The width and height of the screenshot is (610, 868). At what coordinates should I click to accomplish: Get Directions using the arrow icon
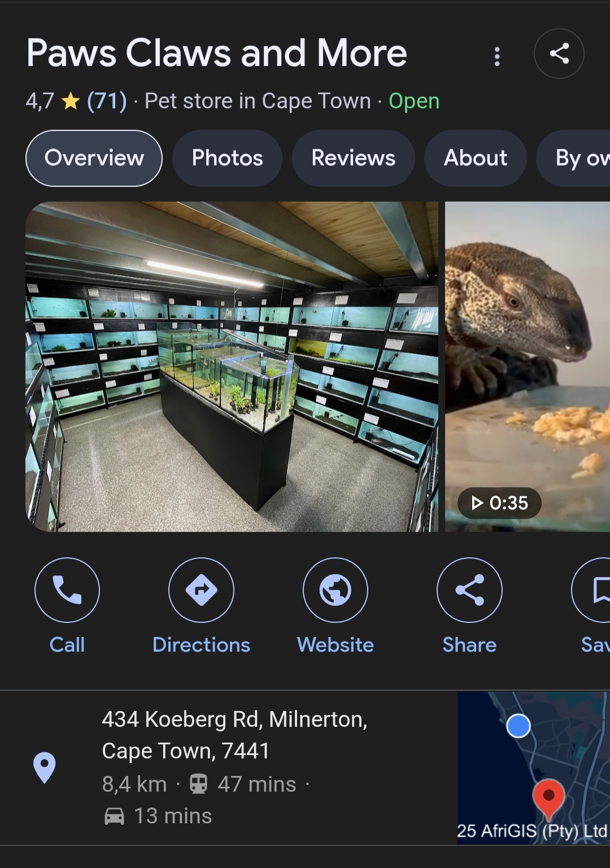coord(201,590)
